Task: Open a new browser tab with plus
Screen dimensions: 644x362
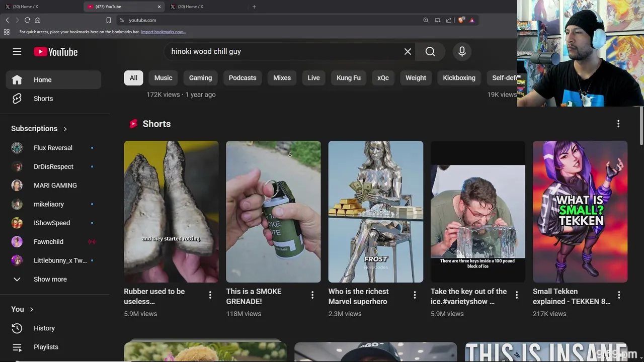Action: 254,7
